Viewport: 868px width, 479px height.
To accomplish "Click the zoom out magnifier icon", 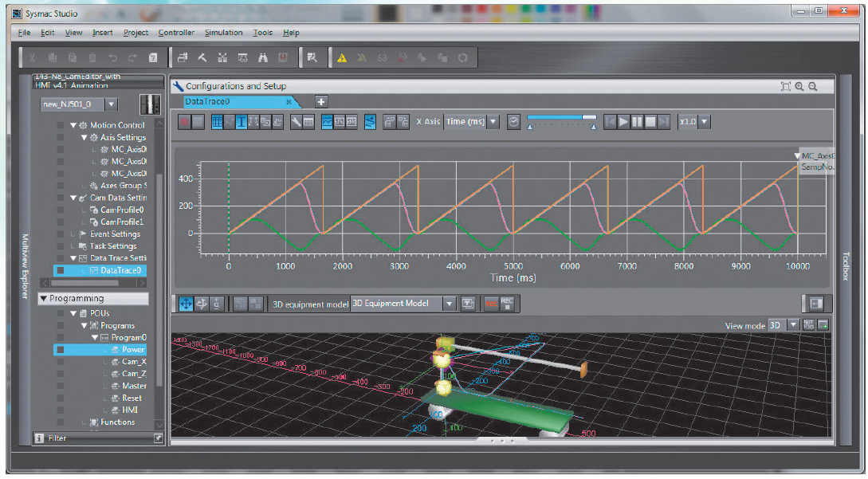I will point(813,86).
